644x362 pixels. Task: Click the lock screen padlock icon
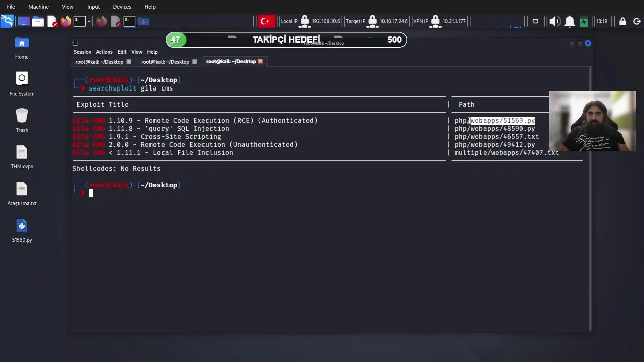[x=623, y=21]
